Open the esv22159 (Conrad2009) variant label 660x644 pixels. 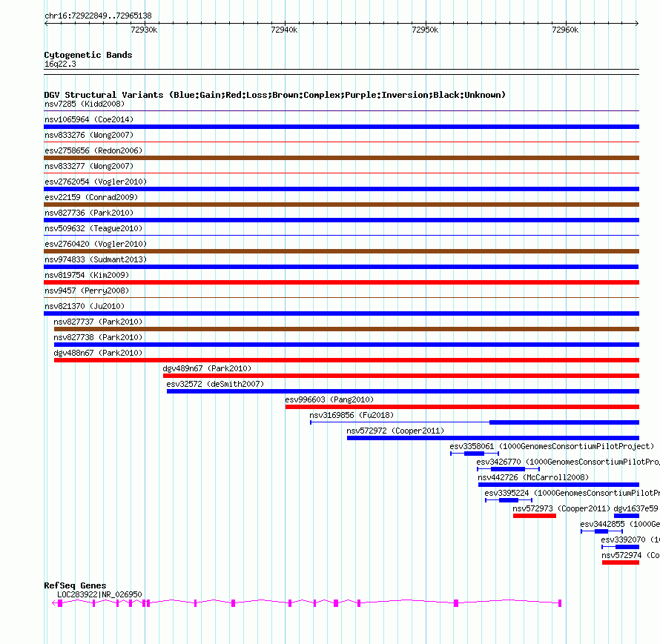click(x=91, y=197)
